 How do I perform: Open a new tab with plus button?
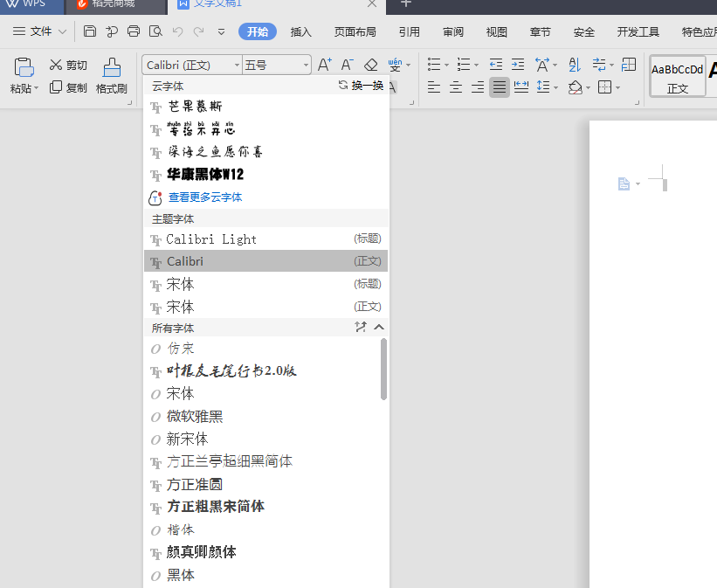pyautogui.click(x=405, y=4)
